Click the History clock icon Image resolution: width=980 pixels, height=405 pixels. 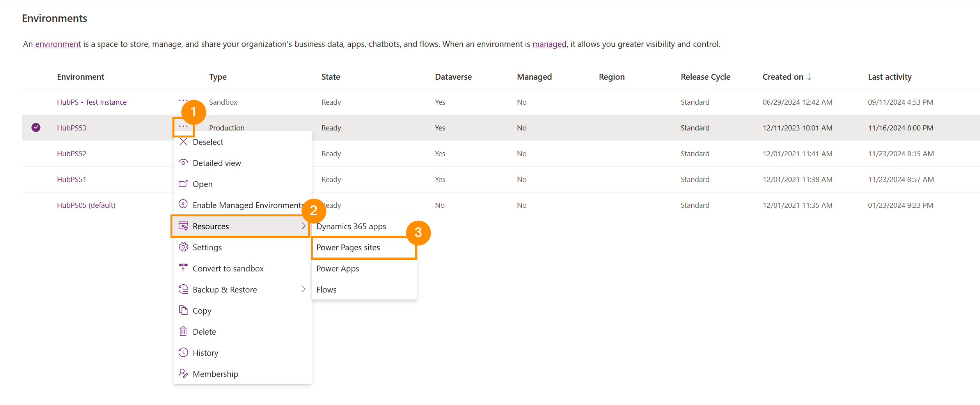tap(183, 352)
